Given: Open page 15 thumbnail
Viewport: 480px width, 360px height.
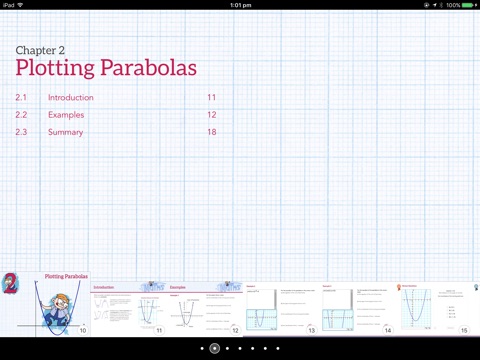Looking at the screenshot, I should pos(433,309).
